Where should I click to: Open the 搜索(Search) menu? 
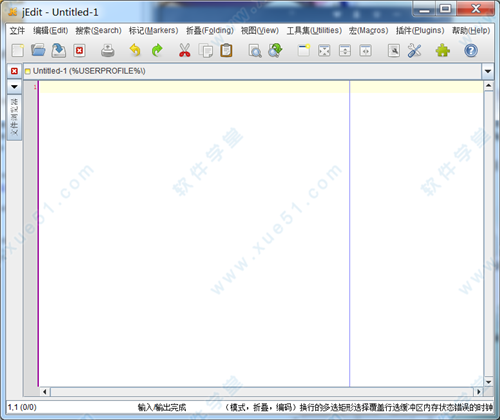(98, 31)
